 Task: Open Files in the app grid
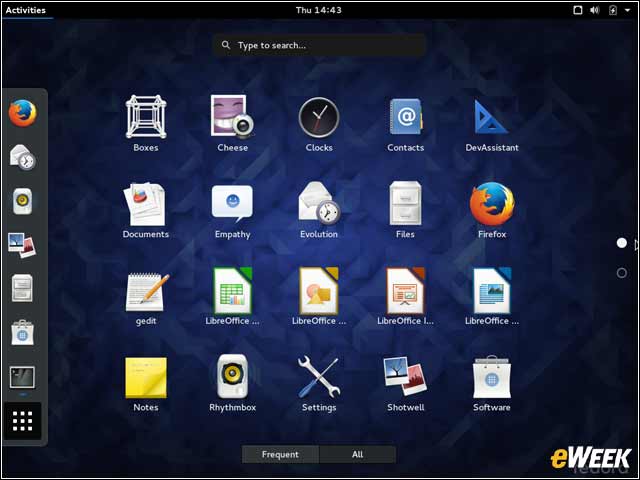[x=405, y=210]
